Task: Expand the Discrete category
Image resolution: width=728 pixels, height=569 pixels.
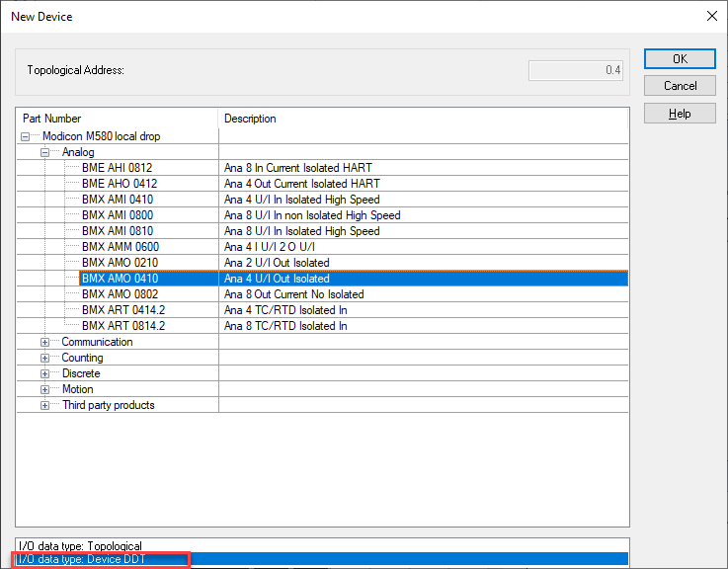Action: coord(44,374)
